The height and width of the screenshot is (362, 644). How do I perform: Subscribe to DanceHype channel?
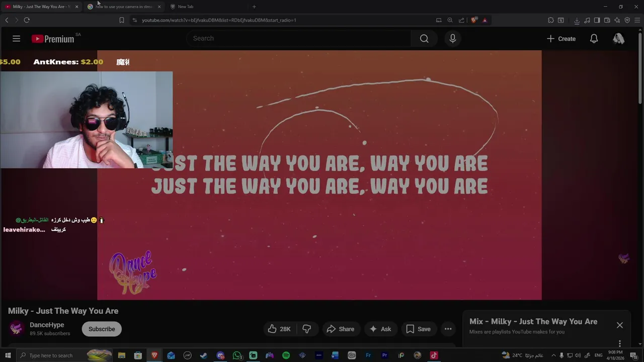pos(102,329)
